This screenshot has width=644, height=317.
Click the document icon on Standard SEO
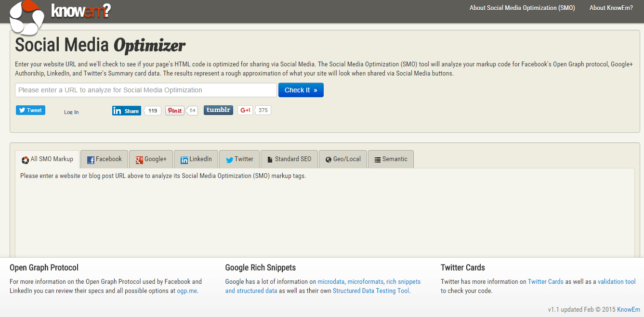click(270, 160)
